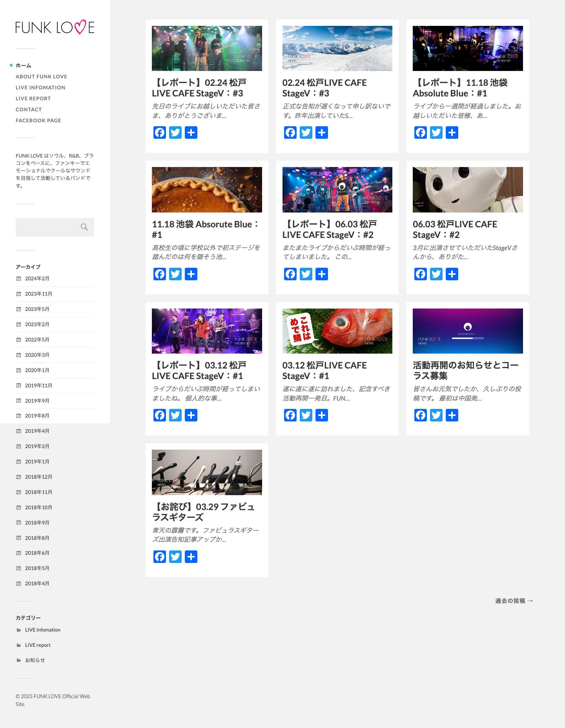Open robot thumbnail of 06.03 松戸LIVE CAFE post
The width and height of the screenshot is (565, 728).
pos(468,190)
